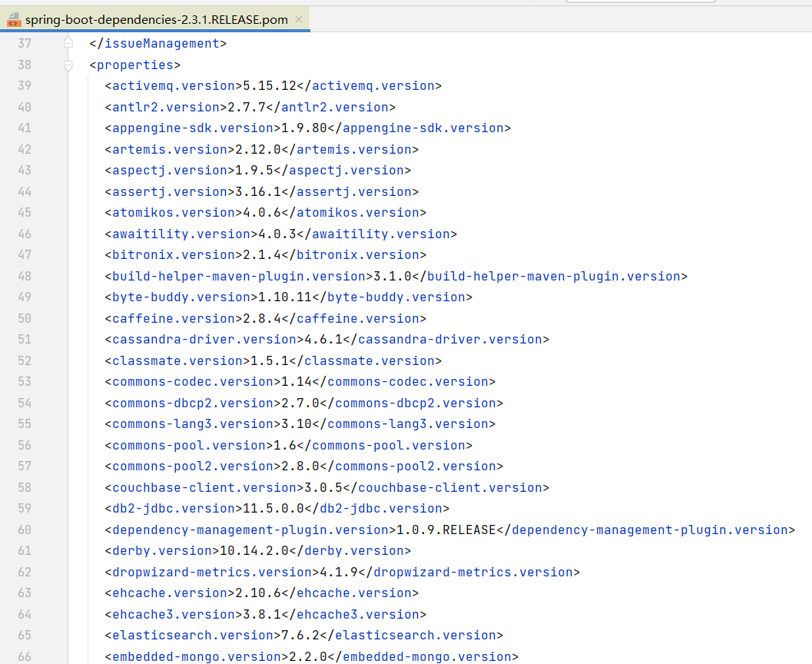Click the assertj.version value 3.16.1
This screenshot has height=664, width=812.
(x=258, y=192)
